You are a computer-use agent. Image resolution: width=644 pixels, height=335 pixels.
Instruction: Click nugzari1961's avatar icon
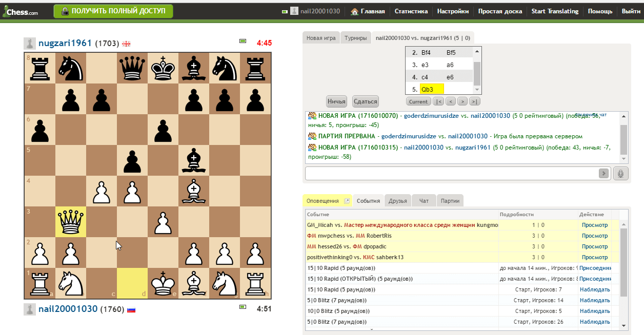point(30,44)
